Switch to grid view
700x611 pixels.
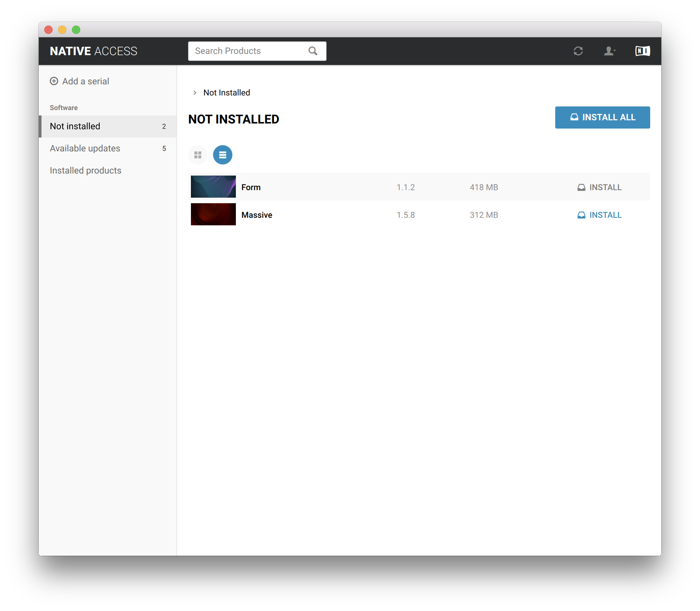[x=198, y=155]
